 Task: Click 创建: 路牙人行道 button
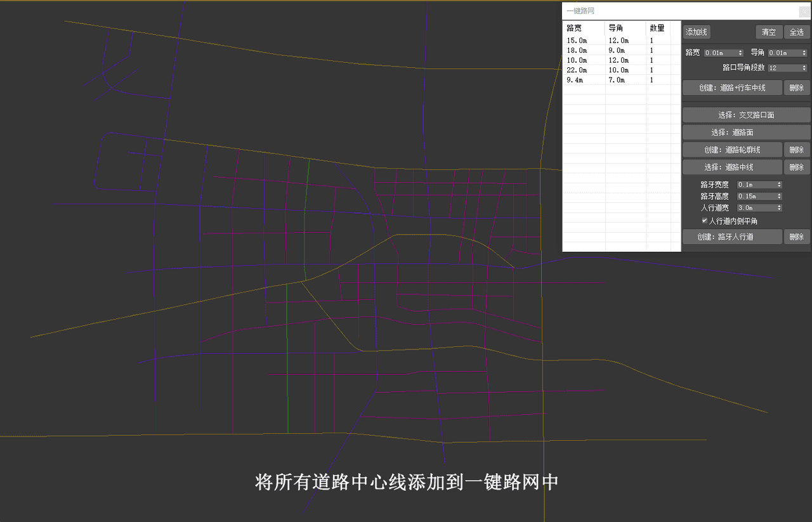point(733,237)
